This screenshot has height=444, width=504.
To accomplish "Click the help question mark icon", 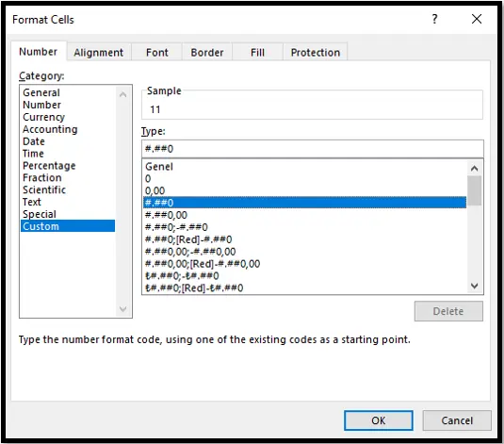I will [x=434, y=19].
